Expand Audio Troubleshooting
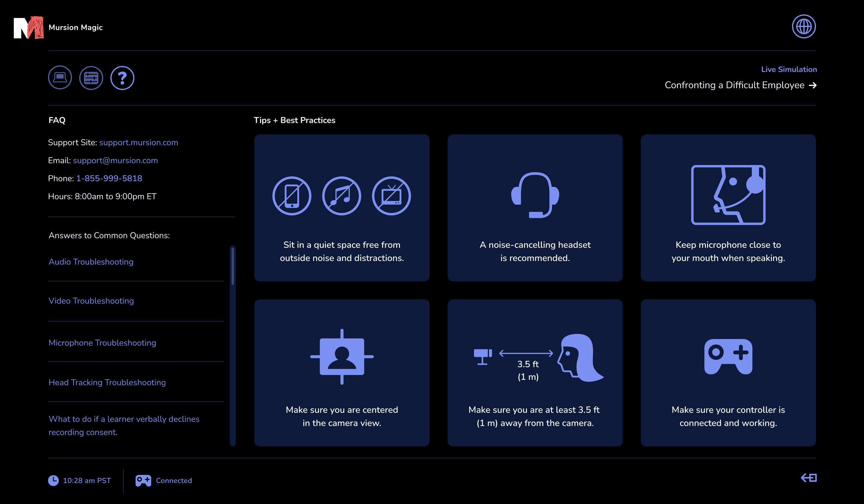 point(91,262)
